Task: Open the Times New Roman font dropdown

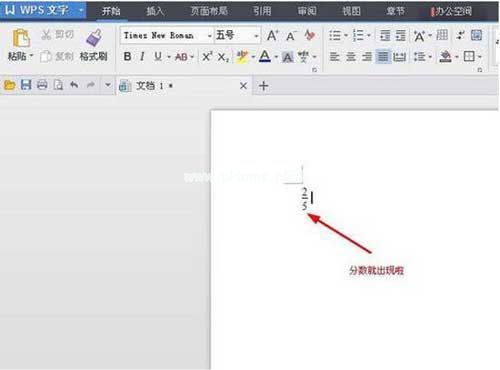Action: 209,36
